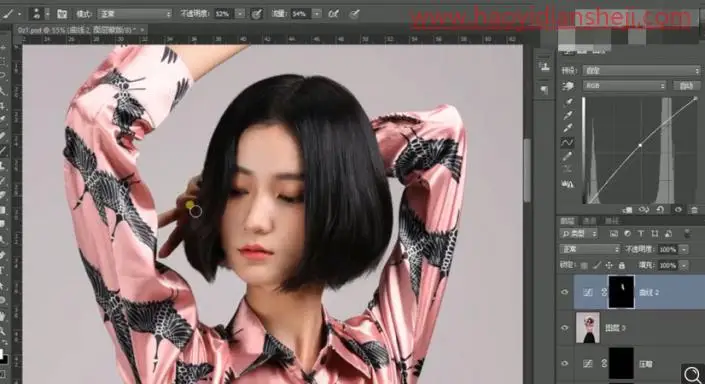705x384 pixels.
Task: Lock layer position icon
Action: (609, 266)
